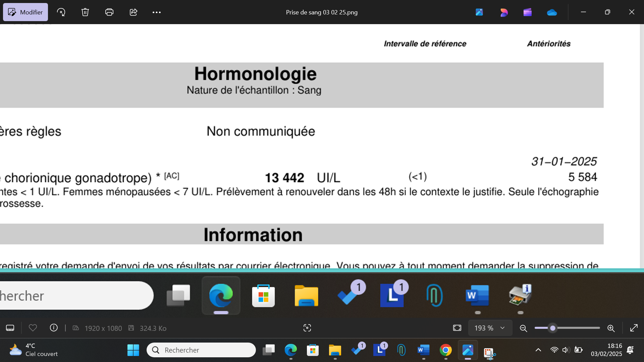Screen dimensions: 644x362
Task: Favorite the photo with the heart
Action: (x=33, y=328)
